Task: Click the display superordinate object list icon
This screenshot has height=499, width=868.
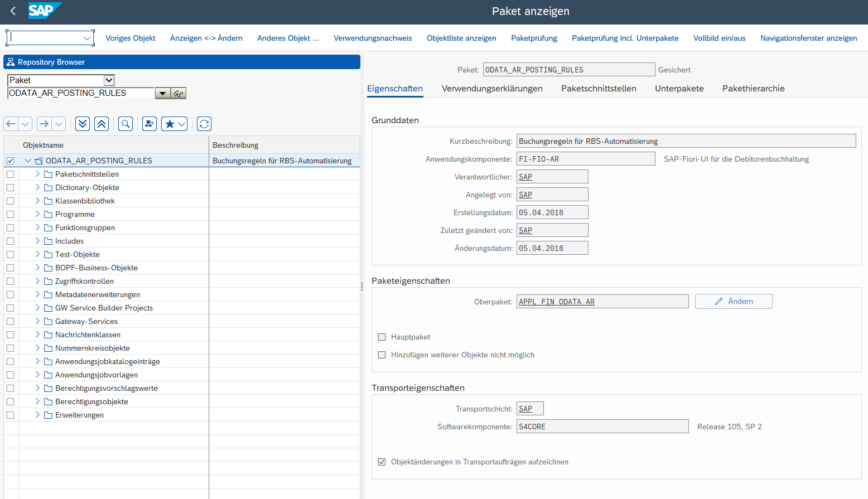Action: [x=150, y=124]
